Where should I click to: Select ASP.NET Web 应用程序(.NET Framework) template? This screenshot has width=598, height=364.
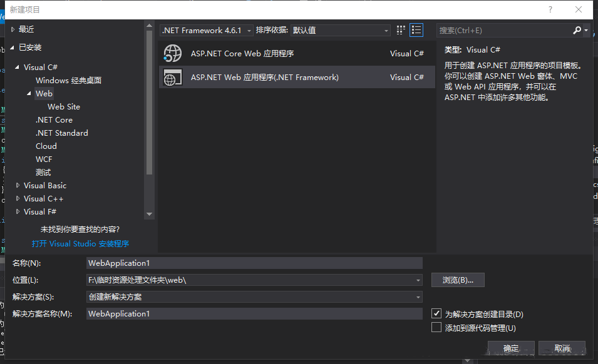pos(297,78)
